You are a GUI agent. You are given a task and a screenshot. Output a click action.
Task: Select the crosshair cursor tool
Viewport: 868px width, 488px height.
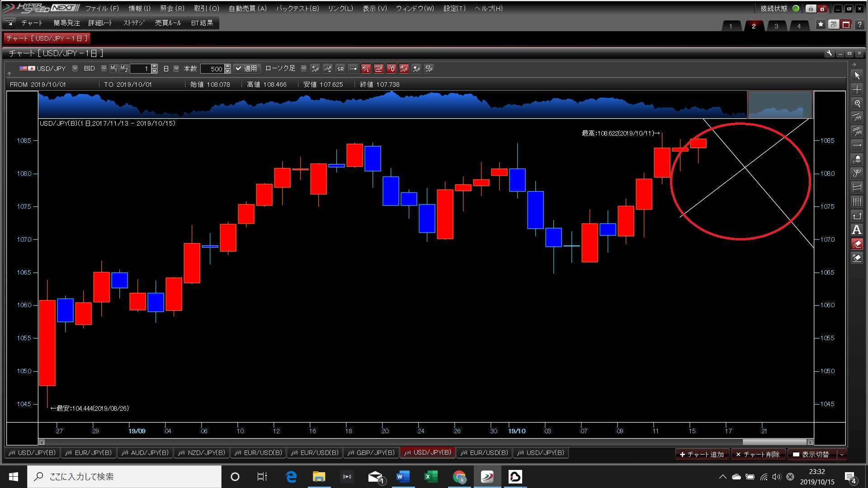[857, 89]
